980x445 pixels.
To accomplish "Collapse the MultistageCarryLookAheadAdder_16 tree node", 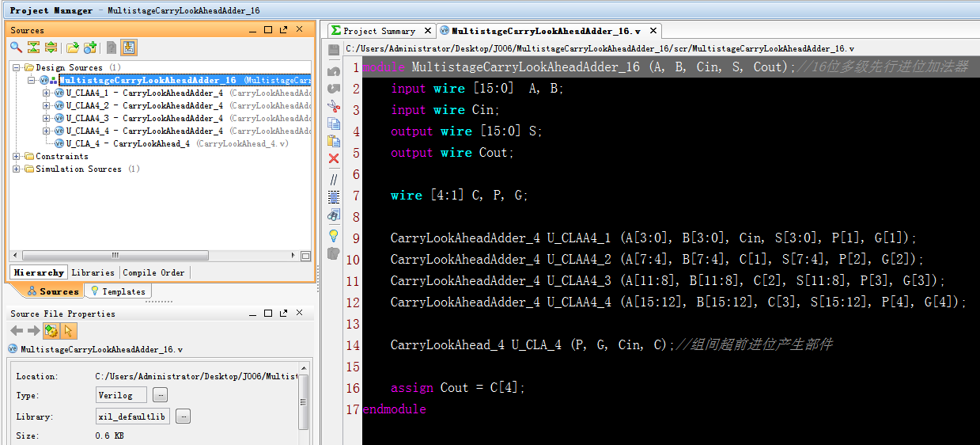I will [32, 80].
